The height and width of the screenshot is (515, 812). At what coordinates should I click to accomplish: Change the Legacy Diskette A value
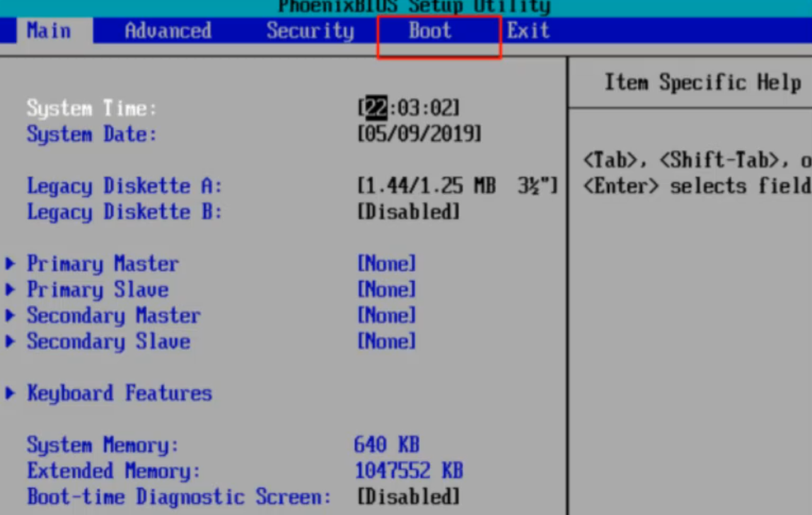pos(458,187)
